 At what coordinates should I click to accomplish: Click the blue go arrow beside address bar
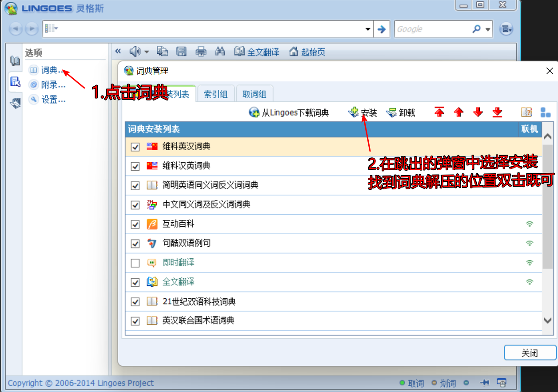click(x=381, y=29)
